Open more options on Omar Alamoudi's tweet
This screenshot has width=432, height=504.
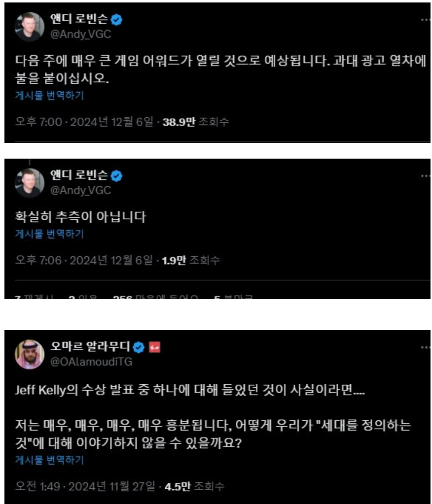coord(425,347)
